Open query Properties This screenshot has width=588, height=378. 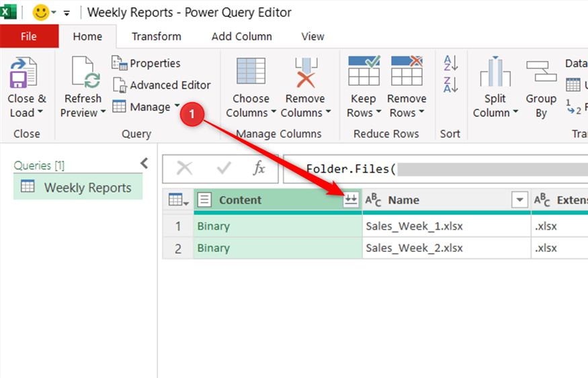click(x=146, y=63)
